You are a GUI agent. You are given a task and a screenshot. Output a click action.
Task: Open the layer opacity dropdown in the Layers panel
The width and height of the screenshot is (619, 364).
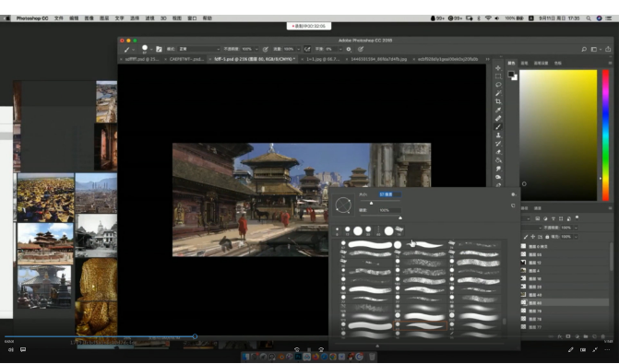pos(576,228)
